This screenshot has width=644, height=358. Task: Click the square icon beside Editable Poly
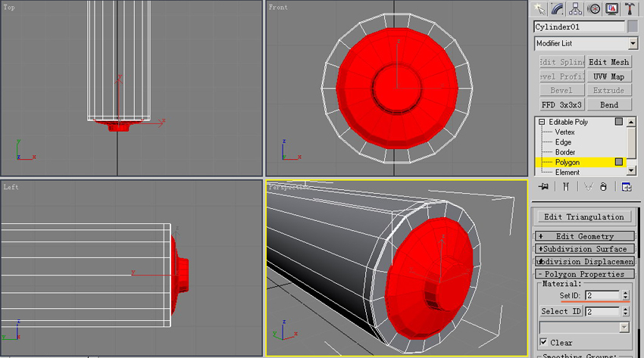click(618, 121)
